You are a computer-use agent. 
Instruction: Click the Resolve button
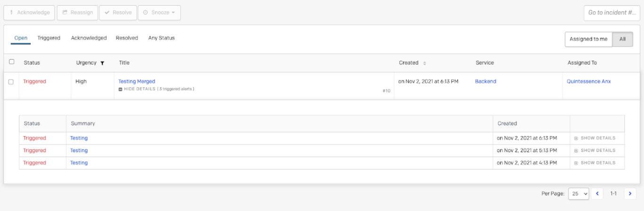tap(118, 13)
